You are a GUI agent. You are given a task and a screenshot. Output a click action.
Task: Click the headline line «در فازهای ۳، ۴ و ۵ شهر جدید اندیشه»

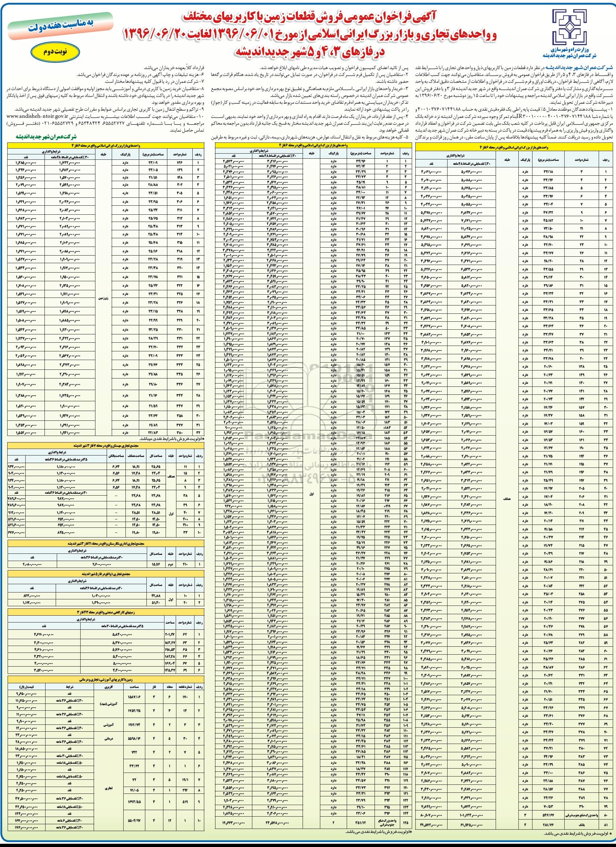pyautogui.click(x=310, y=53)
